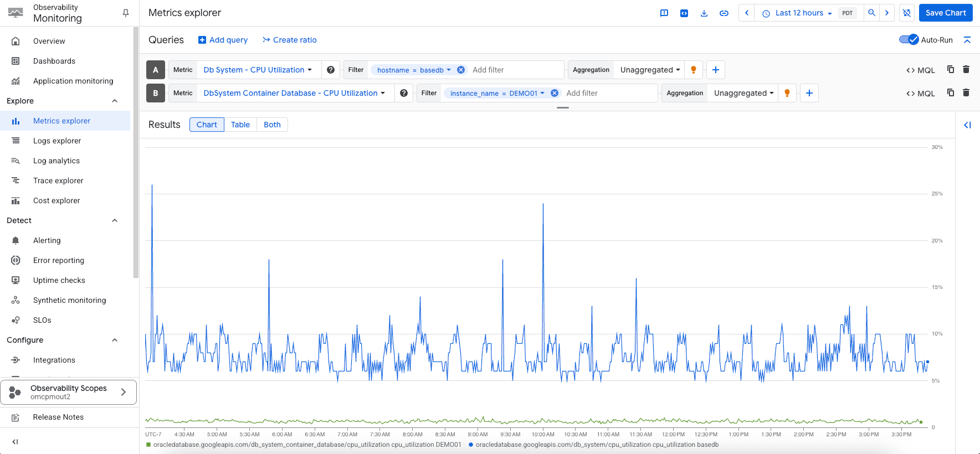Open the Alerting bell item
Screen dimensions: 980x454
pos(47,240)
